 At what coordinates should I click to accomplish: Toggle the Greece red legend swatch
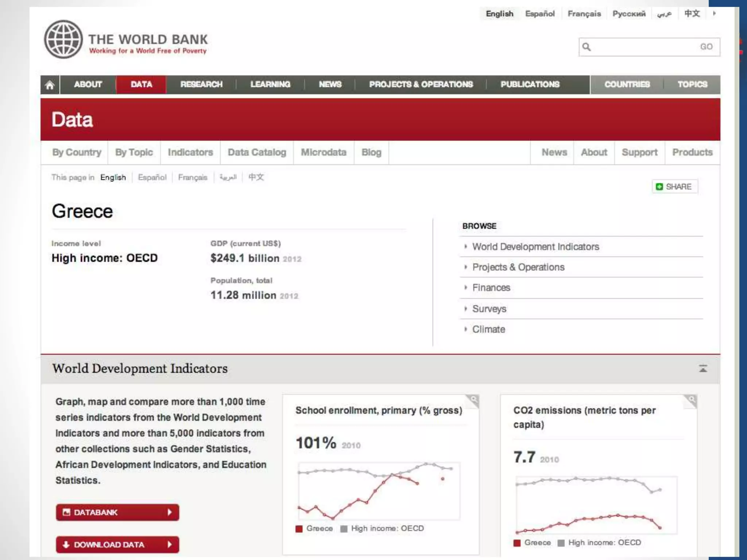point(299,529)
